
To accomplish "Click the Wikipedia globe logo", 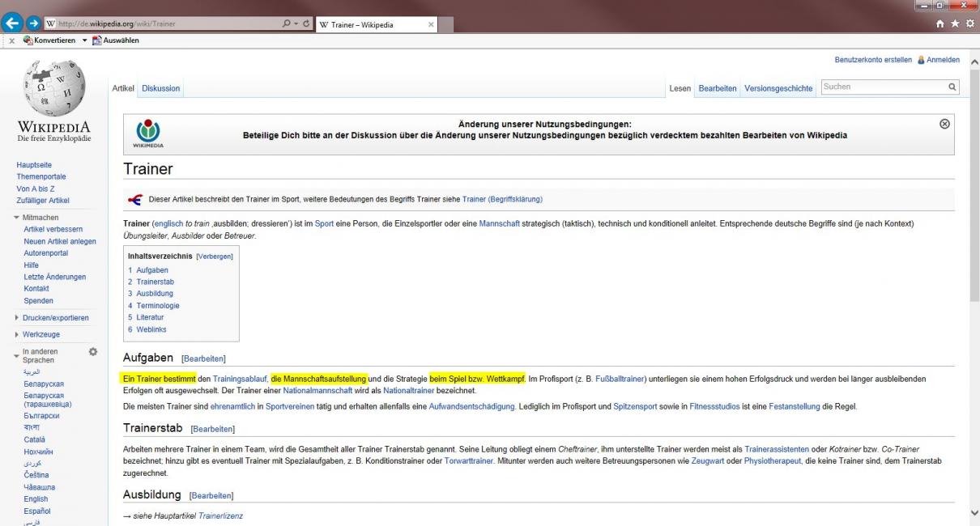I will coord(53,87).
